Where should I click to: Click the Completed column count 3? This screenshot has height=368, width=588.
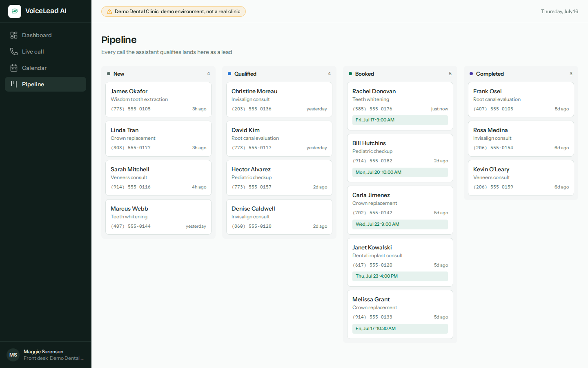571,74
